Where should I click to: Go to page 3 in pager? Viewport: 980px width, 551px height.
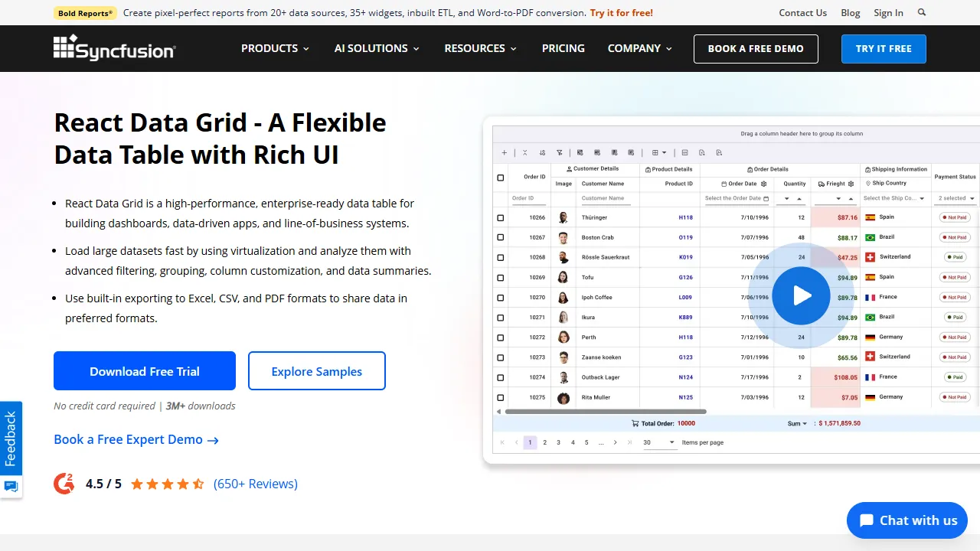pyautogui.click(x=558, y=442)
